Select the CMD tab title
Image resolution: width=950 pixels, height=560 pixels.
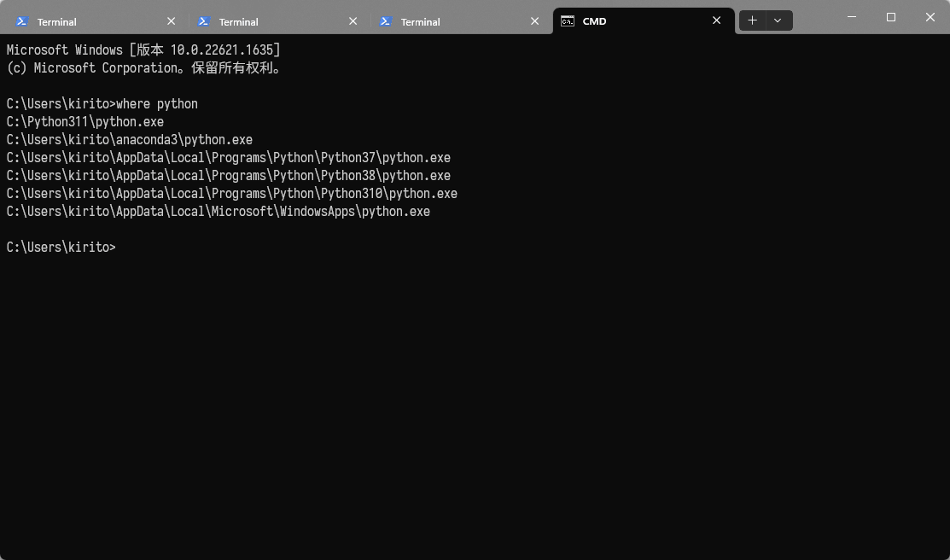tap(595, 22)
